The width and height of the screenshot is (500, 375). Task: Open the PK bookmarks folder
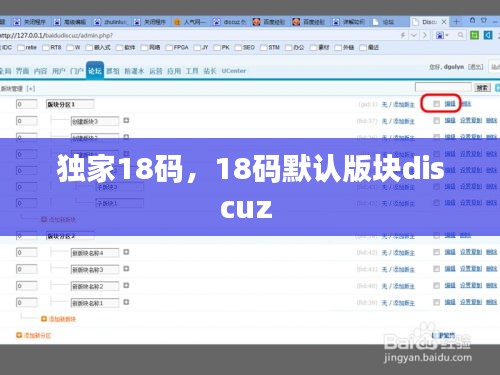click(222, 48)
